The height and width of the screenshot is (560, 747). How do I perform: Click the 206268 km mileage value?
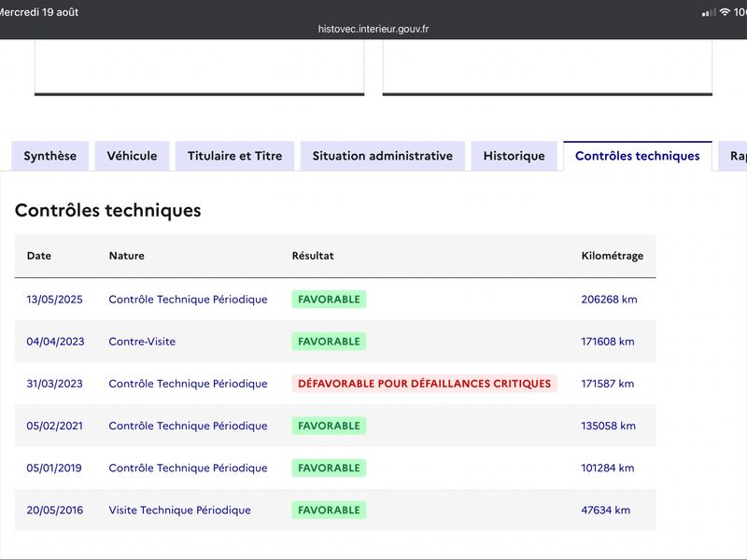click(609, 300)
